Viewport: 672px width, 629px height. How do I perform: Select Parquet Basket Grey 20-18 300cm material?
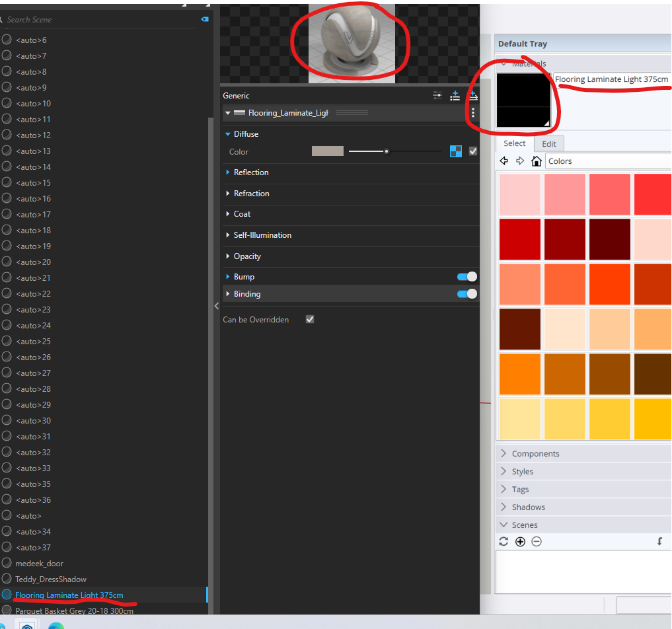74,610
